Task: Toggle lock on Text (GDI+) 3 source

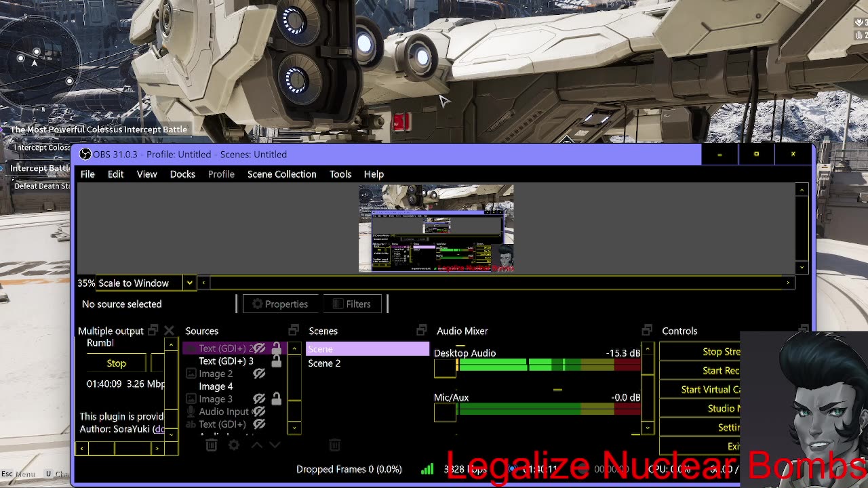Action: coord(276,361)
